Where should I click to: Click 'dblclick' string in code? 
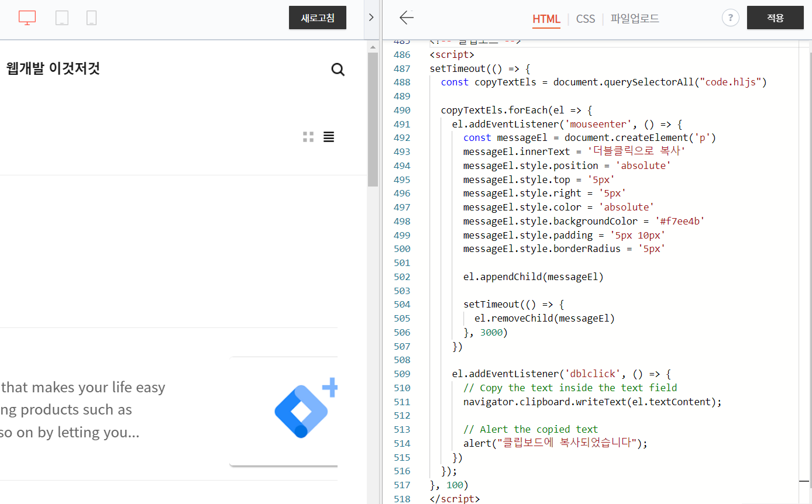(x=593, y=374)
